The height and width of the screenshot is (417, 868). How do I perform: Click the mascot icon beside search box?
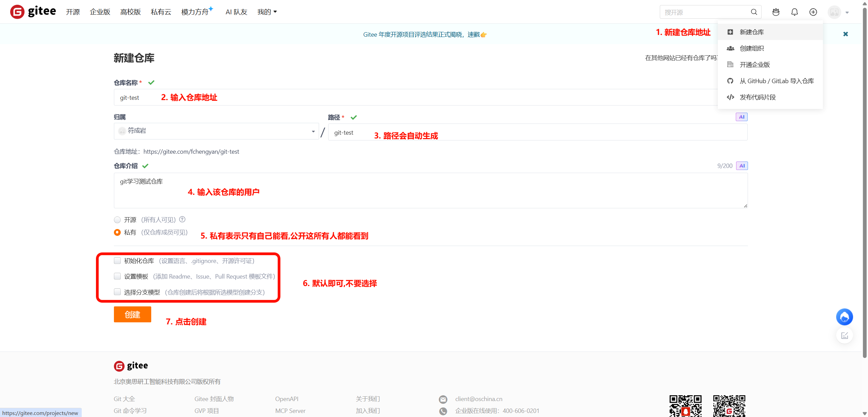click(x=776, y=12)
